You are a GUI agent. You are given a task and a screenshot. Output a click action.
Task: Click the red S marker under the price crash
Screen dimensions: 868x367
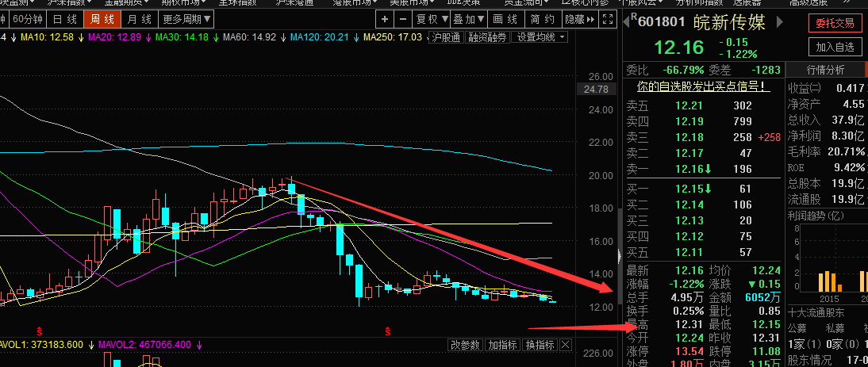[388, 331]
